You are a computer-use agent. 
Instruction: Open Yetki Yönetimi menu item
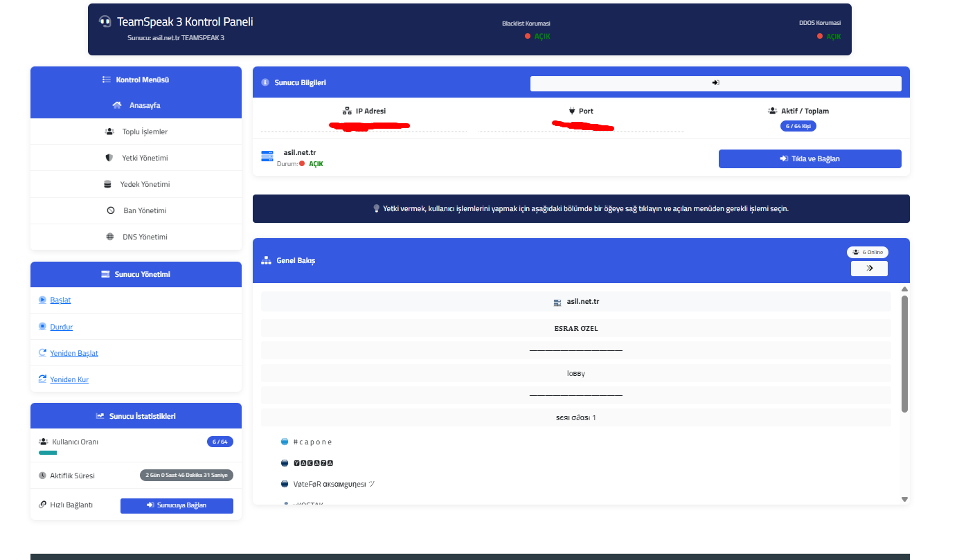(136, 158)
